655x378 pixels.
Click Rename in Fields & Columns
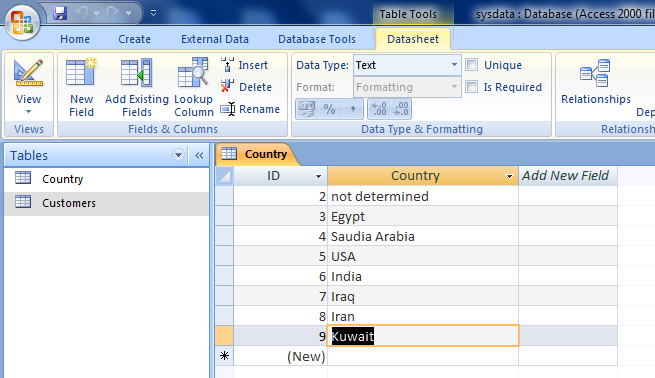click(250, 109)
